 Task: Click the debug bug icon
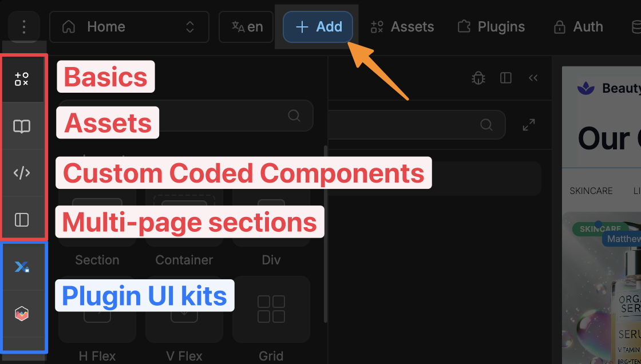click(x=478, y=77)
